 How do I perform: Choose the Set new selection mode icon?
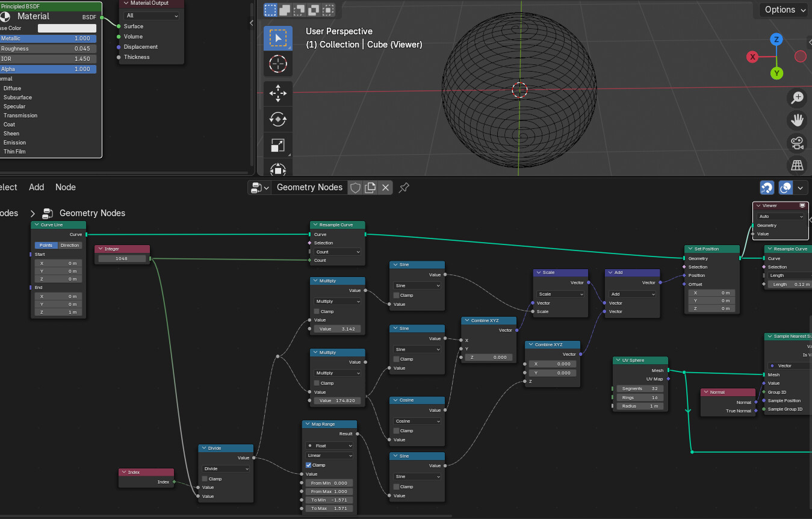(270, 10)
